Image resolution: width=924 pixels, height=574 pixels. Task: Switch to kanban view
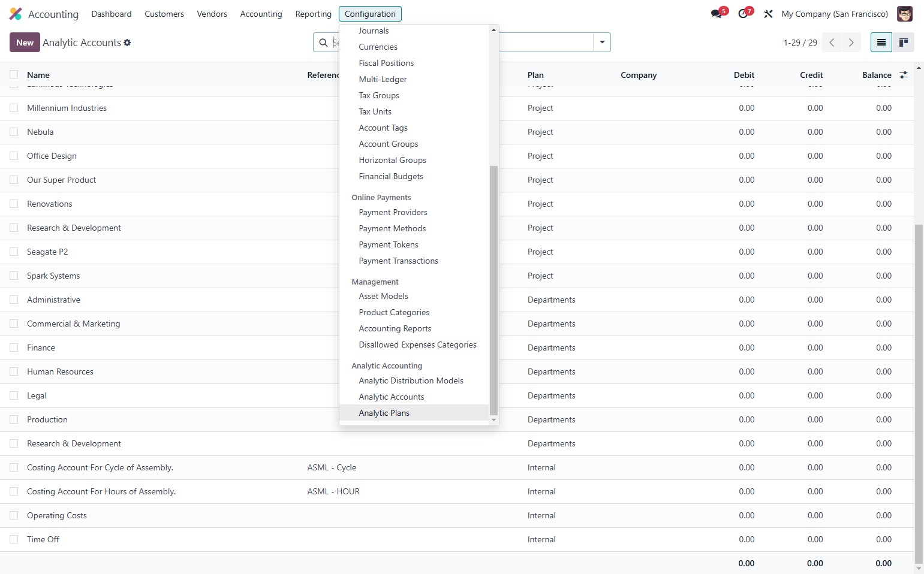pos(904,43)
